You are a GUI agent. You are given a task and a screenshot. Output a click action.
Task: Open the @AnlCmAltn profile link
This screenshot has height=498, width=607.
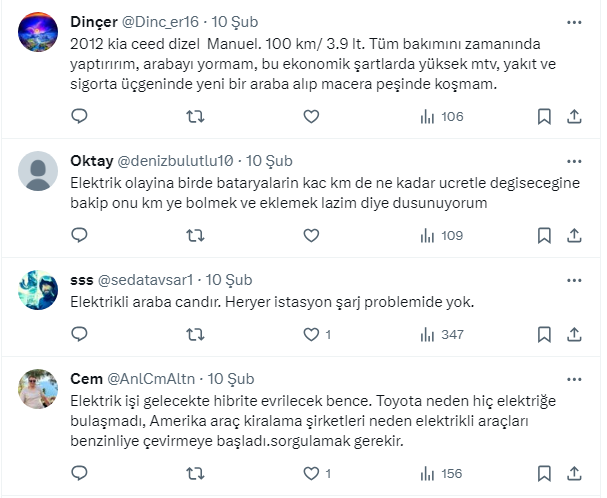click(151, 379)
